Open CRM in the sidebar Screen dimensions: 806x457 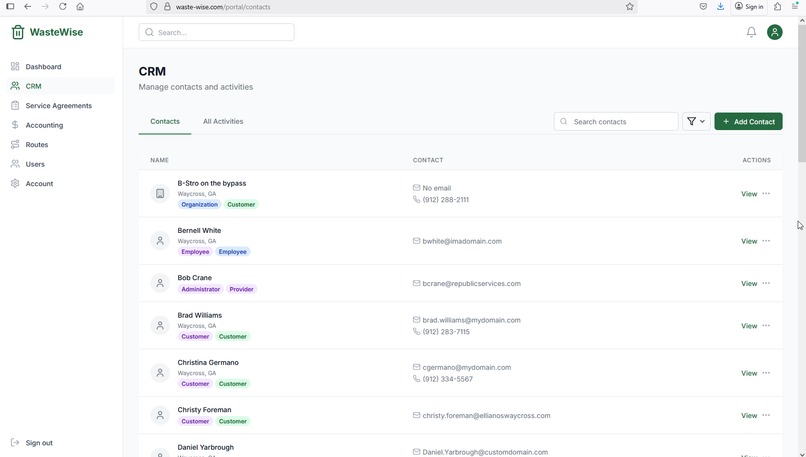[61, 86]
